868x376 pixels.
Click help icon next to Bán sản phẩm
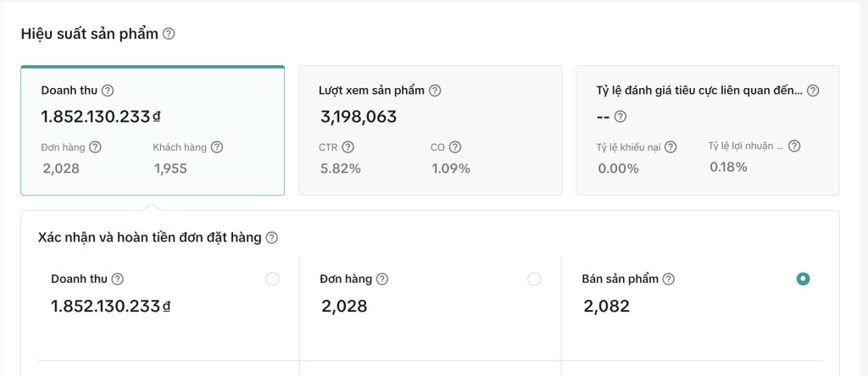click(x=669, y=279)
